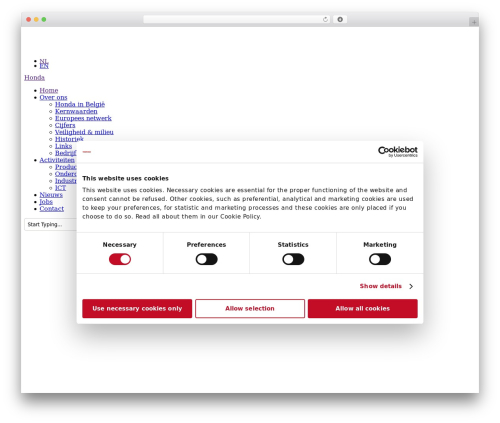The height and width of the screenshot is (423, 500).
Task: Click Use necessary cookies only button
Action: tap(137, 308)
